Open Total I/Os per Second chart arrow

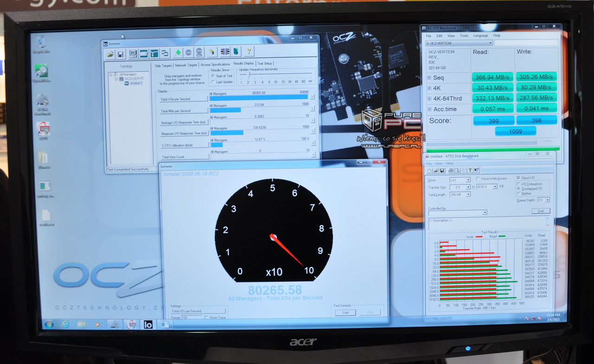click(x=312, y=97)
